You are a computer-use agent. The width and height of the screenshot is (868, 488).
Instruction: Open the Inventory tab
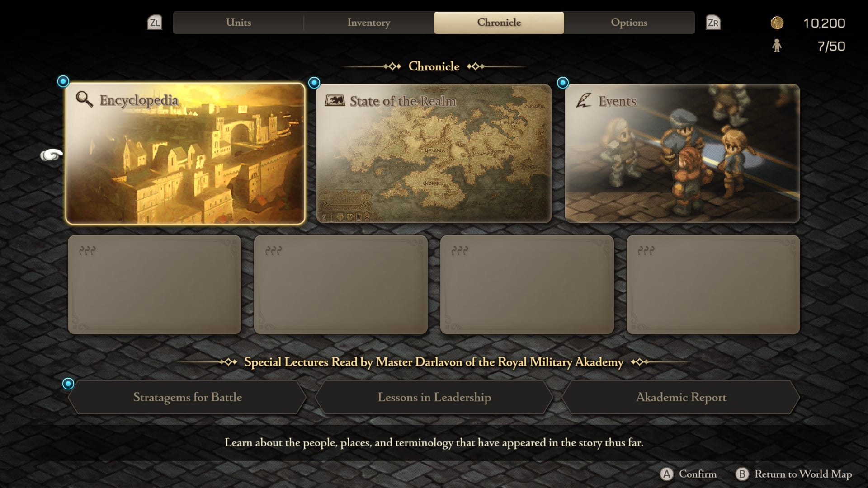(368, 23)
